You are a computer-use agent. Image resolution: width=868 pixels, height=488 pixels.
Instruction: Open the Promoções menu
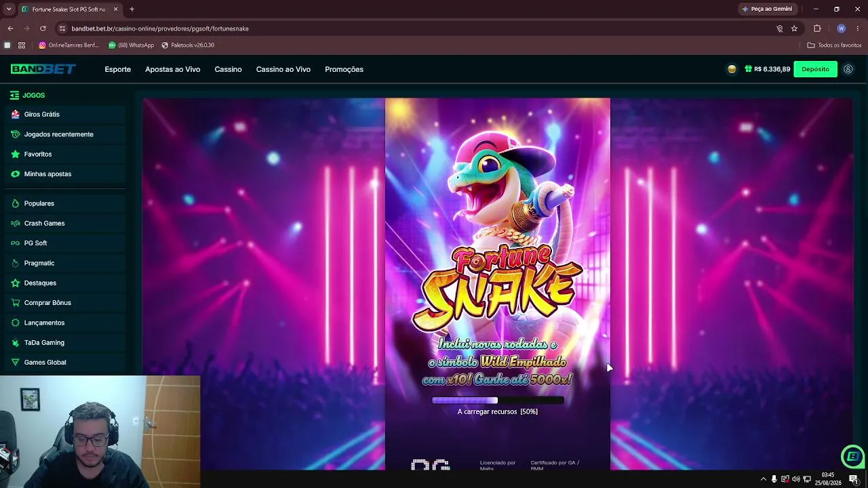tap(344, 69)
